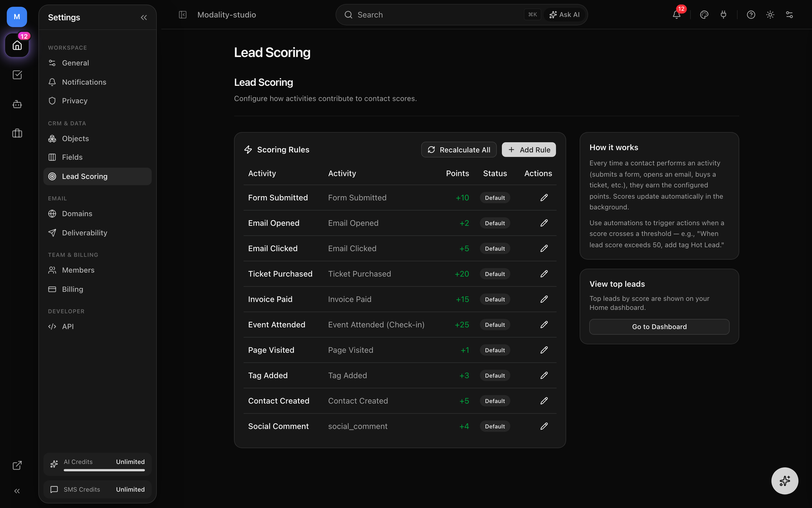
Task: Click the Modality-studio workspace title
Action: (x=226, y=15)
